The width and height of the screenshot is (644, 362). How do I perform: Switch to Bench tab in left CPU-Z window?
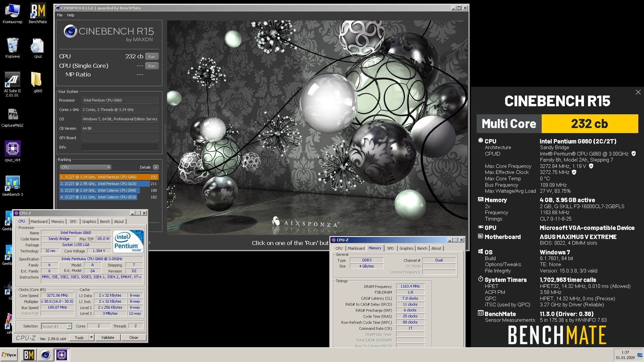tap(105, 222)
